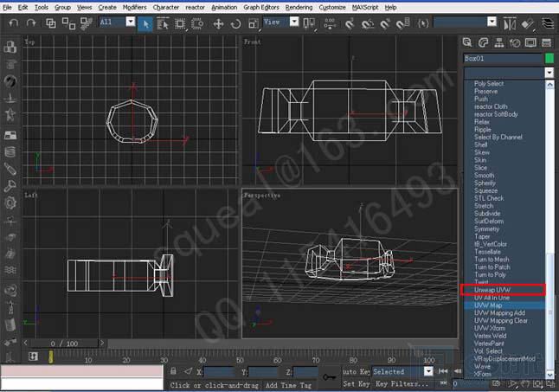This screenshot has height=392, width=559.
Task: Open the named selection sets dropdown
Action: (x=492, y=22)
